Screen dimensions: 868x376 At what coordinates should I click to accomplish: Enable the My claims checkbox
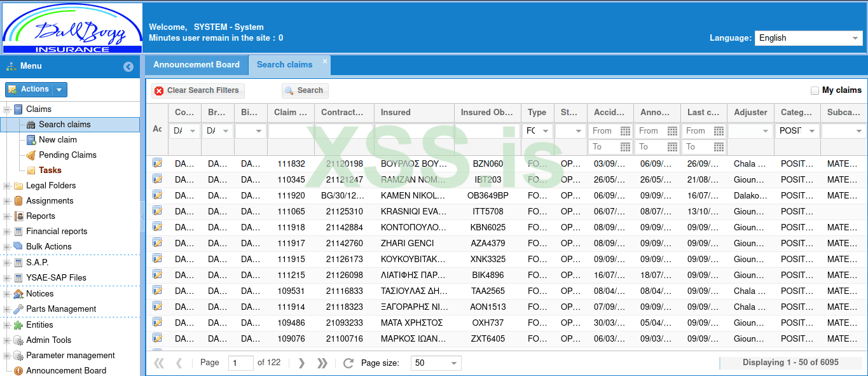point(815,91)
